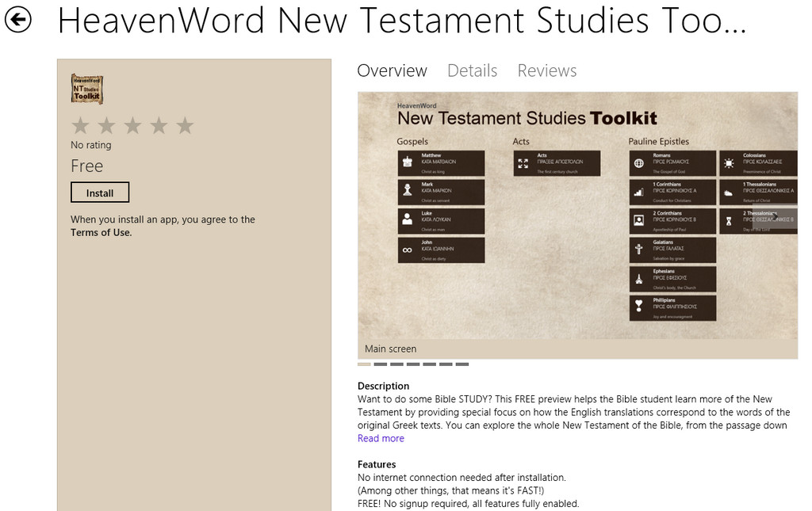Image resolution: width=812 pixels, height=511 pixels.
Task: Select the second screenshot indicator dash
Action: tap(381, 364)
